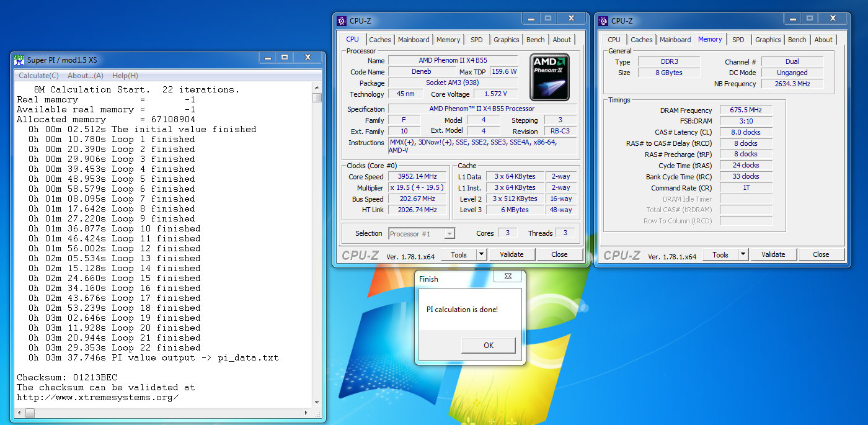
Task: Open About...(A) menu in Super PI
Action: (x=86, y=76)
